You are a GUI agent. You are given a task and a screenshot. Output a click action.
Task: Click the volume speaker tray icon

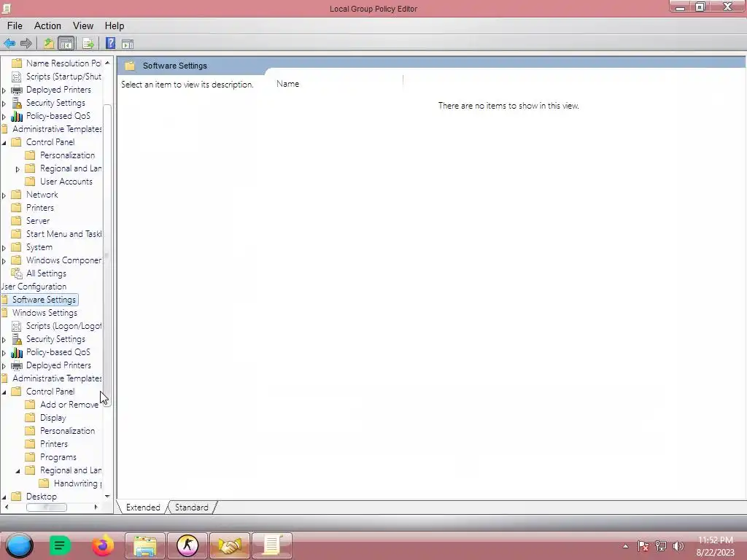678,546
